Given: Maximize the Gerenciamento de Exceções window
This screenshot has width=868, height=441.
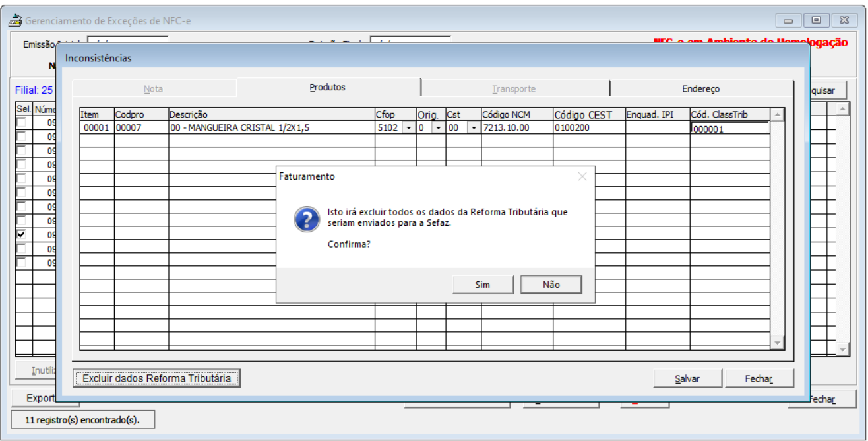Looking at the screenshot, I should click(x=817, y=20).
